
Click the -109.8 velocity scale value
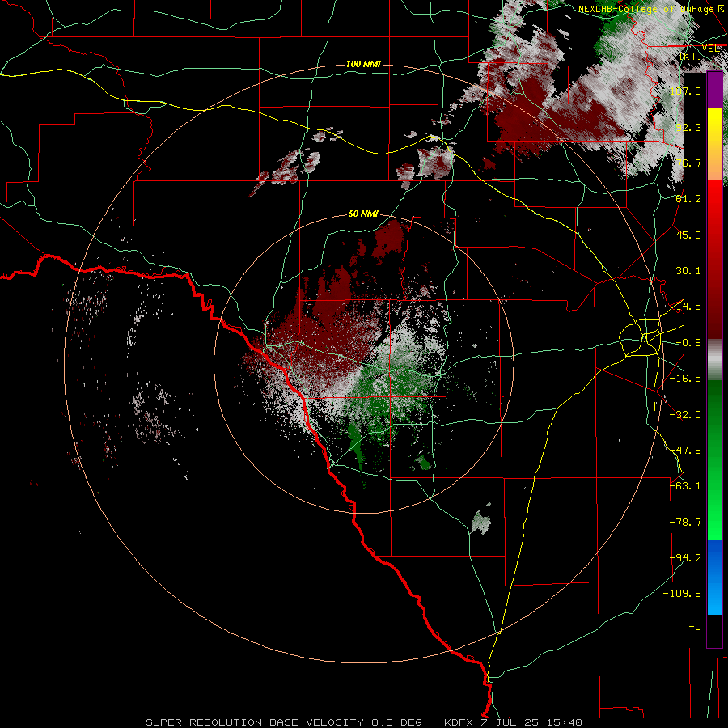[x=682, y=594]
